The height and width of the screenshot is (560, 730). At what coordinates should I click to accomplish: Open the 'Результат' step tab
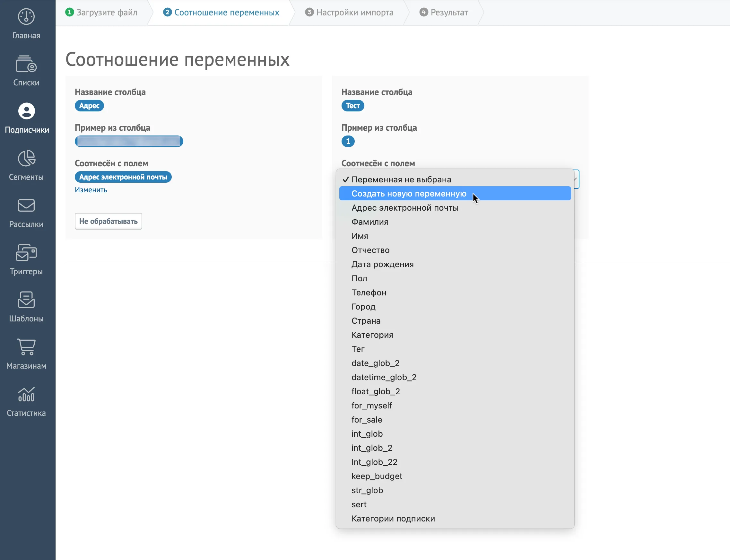tap(443, 12)
